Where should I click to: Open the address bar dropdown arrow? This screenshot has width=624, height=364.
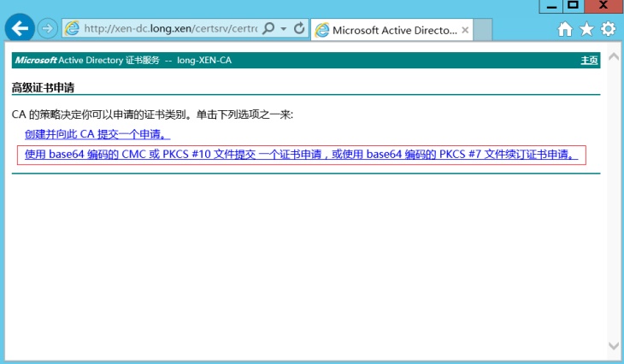[x=283, y=29]
